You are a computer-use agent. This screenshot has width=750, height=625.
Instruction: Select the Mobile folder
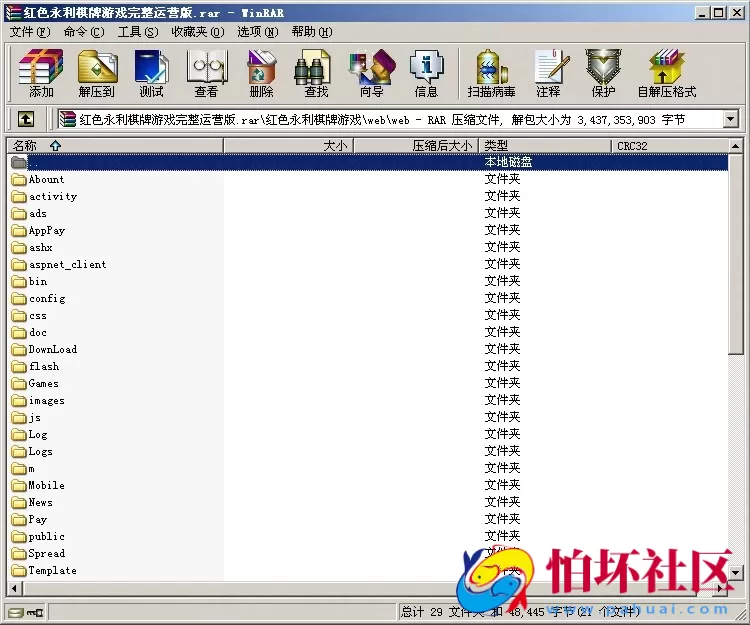coord(38,485)
